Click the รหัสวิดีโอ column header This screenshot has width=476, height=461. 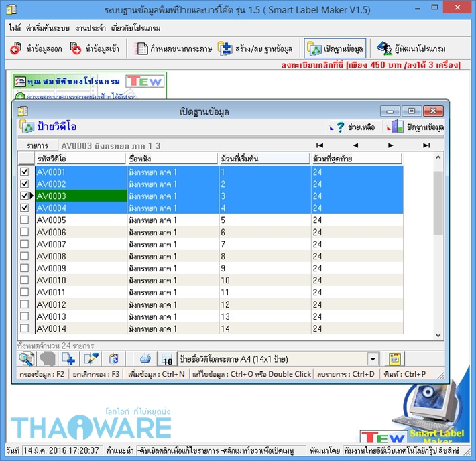pyautogui.click(x=80, y=158)
